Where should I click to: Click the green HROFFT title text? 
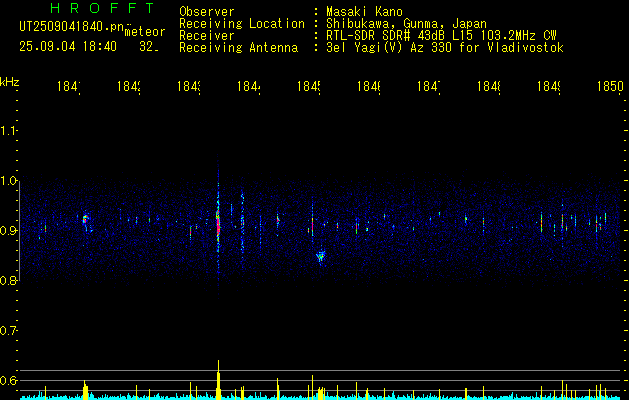[103, 8]
